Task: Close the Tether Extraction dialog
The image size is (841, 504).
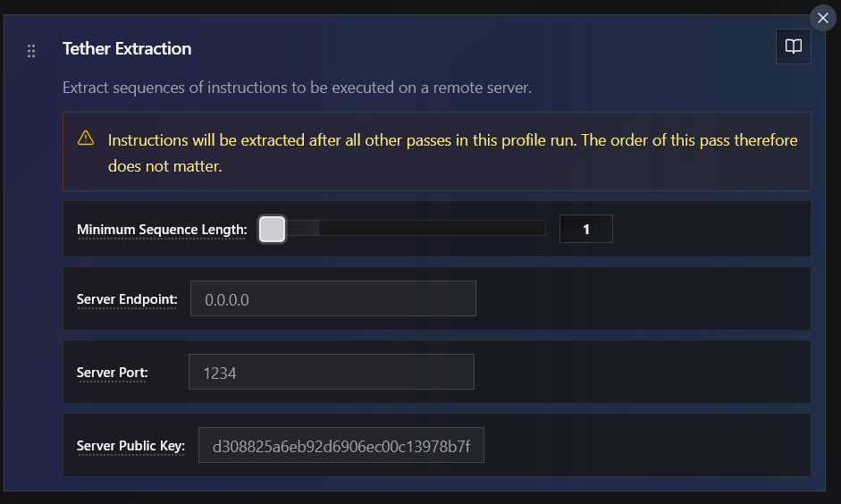Action: coord(822,18)
